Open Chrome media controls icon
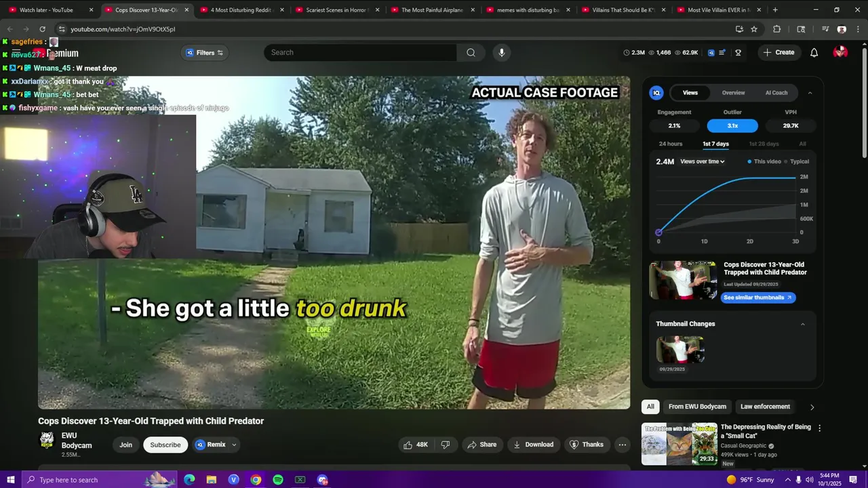The image size is (868, 488). 825,29
